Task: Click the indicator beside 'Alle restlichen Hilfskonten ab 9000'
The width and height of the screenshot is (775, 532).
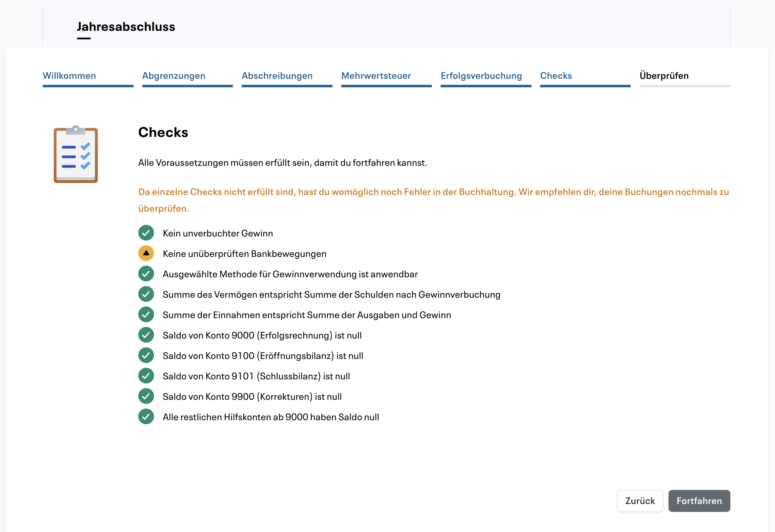Action: [x=146, y=416]
